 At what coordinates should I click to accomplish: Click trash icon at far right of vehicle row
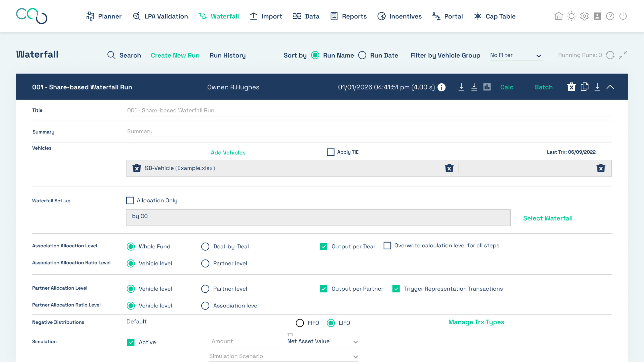(x=601, y=168)
